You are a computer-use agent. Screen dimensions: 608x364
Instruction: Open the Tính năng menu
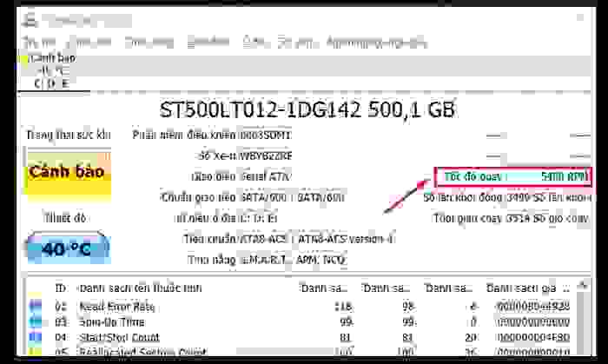coord(149,43)
